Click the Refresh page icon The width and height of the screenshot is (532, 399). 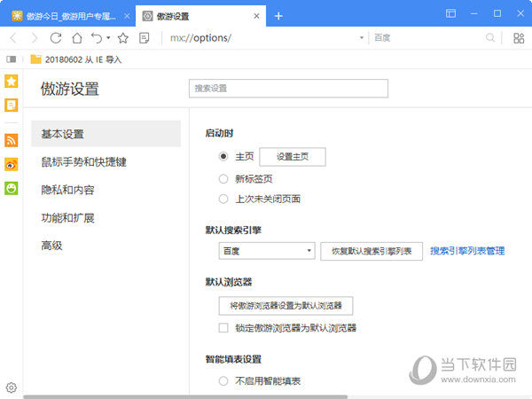click(x=55, y=38)
